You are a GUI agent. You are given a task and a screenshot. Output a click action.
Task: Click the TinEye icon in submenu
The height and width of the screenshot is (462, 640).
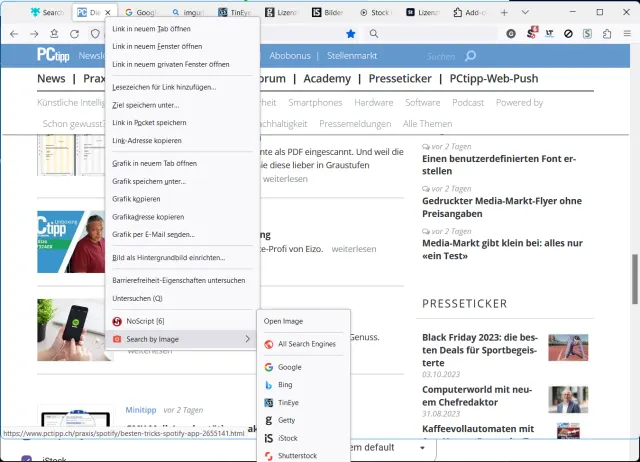coord(269,403)
